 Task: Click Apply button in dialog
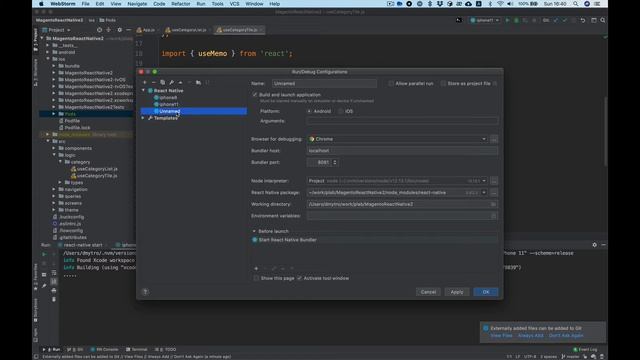pos(457,292)
